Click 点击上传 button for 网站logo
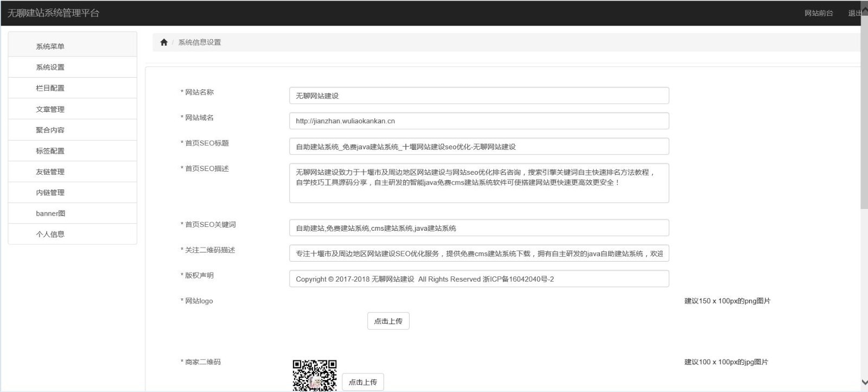The image size is (868, 392). click(x=388, y=321)
